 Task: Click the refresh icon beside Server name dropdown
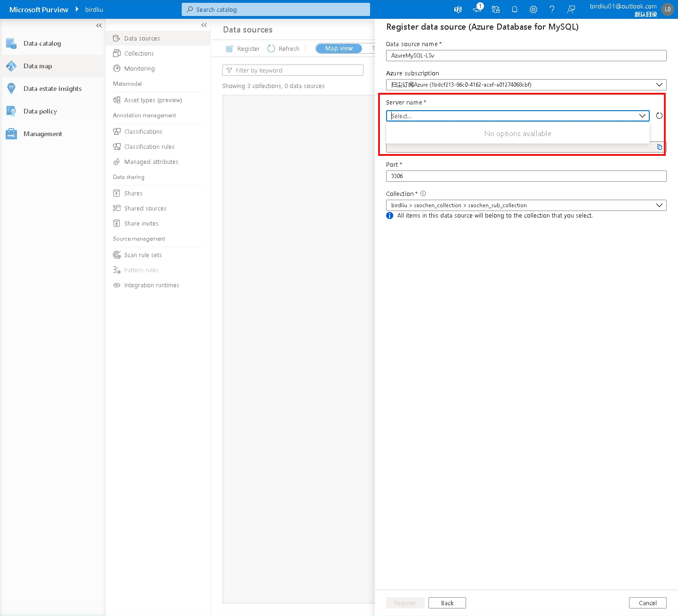click(x=659, y=115)
